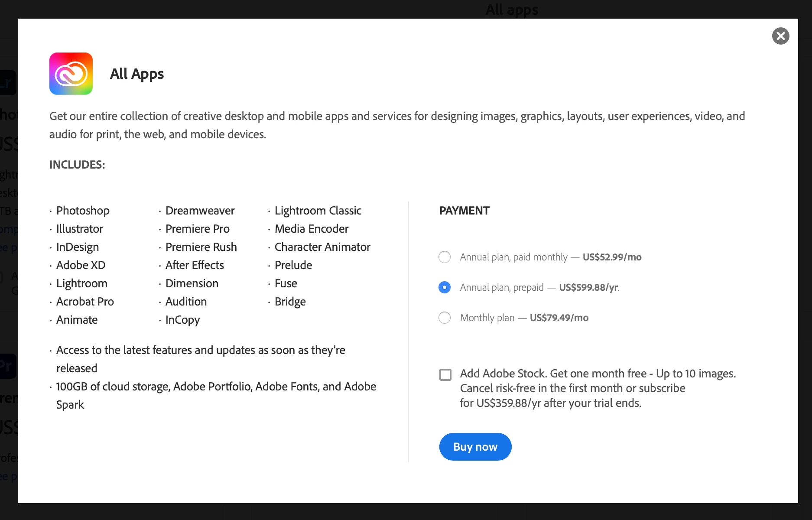Click the INCLUDES: label
The image size is (812, 520).
coord(77,165)
